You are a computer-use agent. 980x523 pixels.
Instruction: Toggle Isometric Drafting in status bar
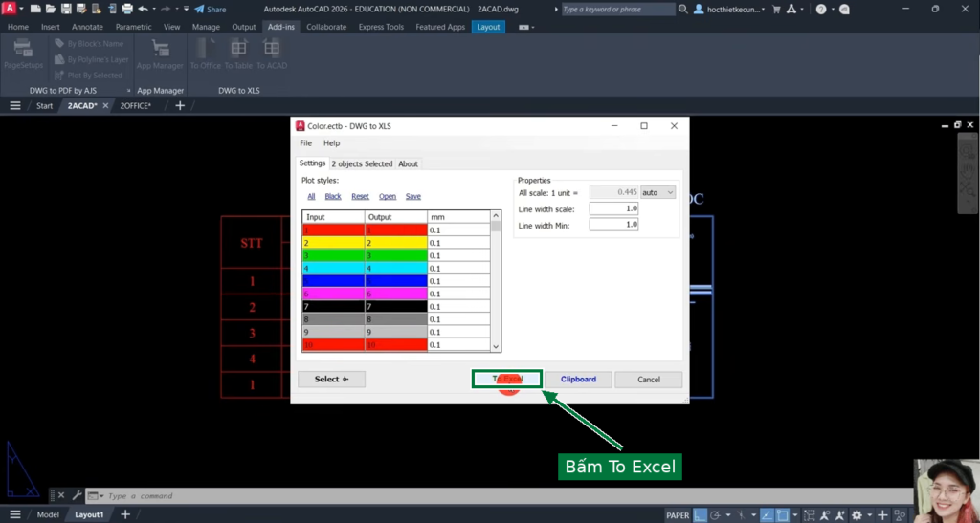click(742, 515)
